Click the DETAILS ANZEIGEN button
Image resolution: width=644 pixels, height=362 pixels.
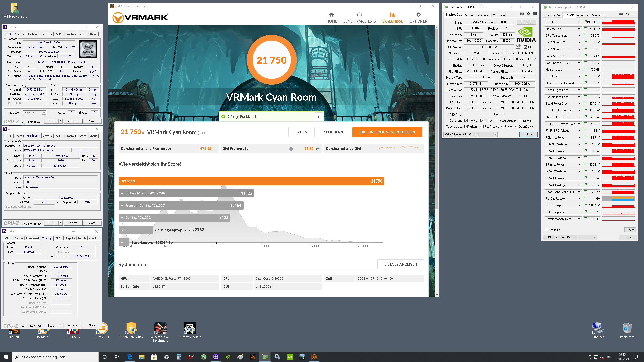point(400,264)
